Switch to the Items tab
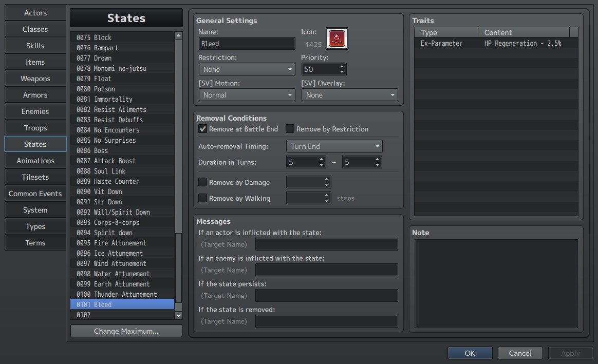 click(x=35, y=62)
